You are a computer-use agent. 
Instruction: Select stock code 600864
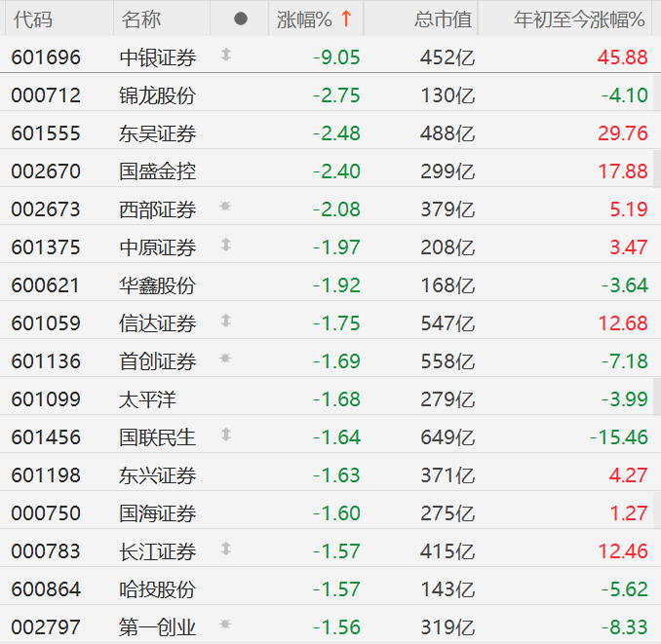click(46, 589)
